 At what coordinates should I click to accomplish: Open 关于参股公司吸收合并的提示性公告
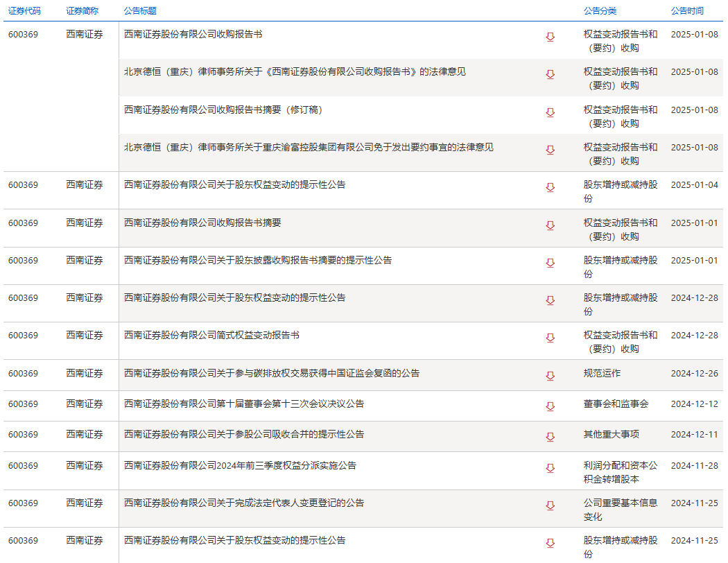click(x=244, y=435)
